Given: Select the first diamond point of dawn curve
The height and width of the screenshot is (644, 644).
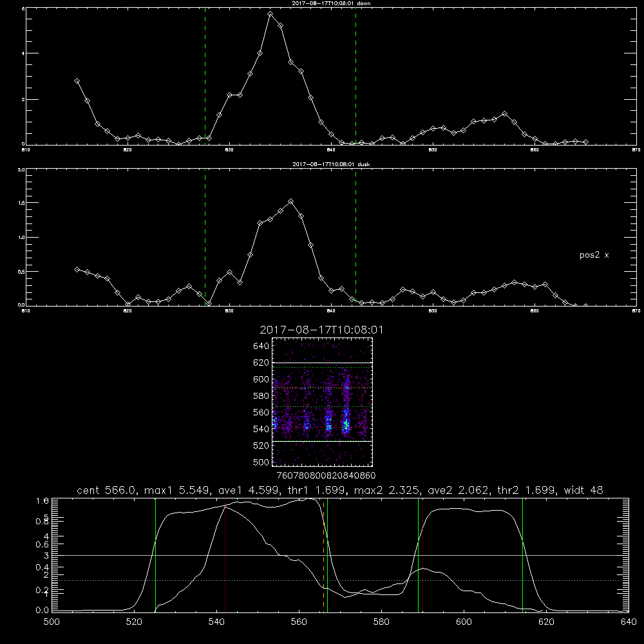Looking at the screenshot, I should 77,81.
